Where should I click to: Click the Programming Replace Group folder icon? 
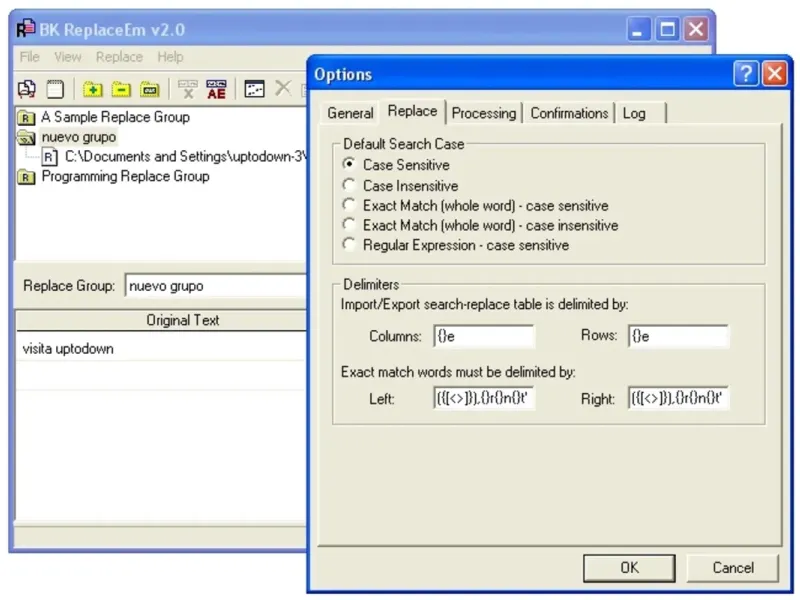(26, 177)
